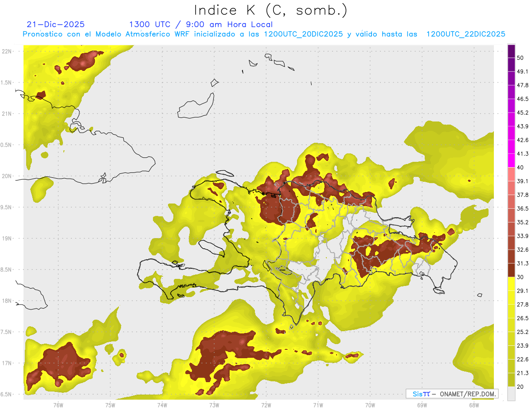The width and height of the screenshot is (532, 411).
Task: Click the colorbar label "21.3"
Action: (523, 373)
